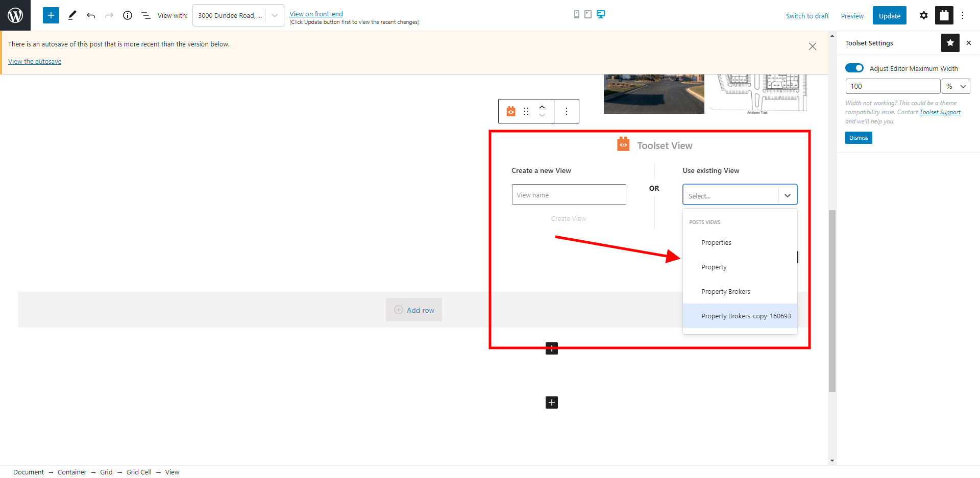This screenshot has width=980, height=478.
Task: Click the Dismiss button
Action: point(859,138)
